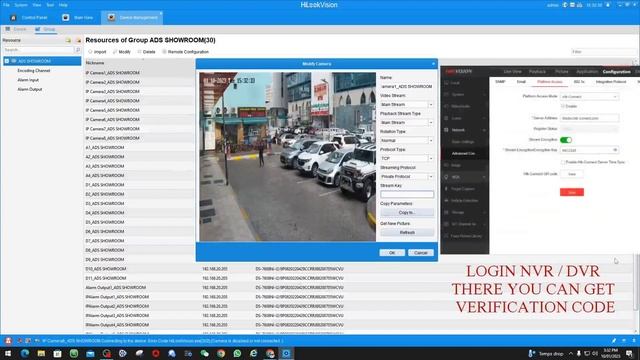Click the Modify toolbar button
Screen dimensions: 640x360
tap(122, 52)
